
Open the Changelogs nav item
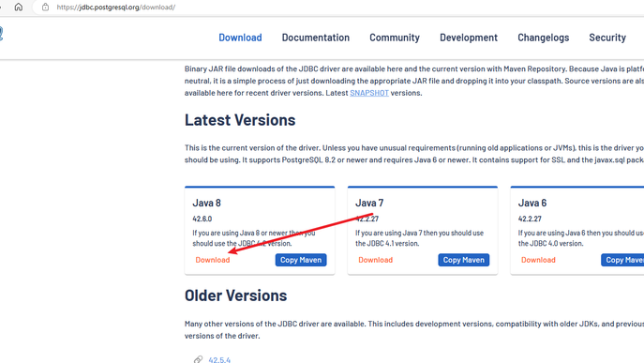(544, 38)
